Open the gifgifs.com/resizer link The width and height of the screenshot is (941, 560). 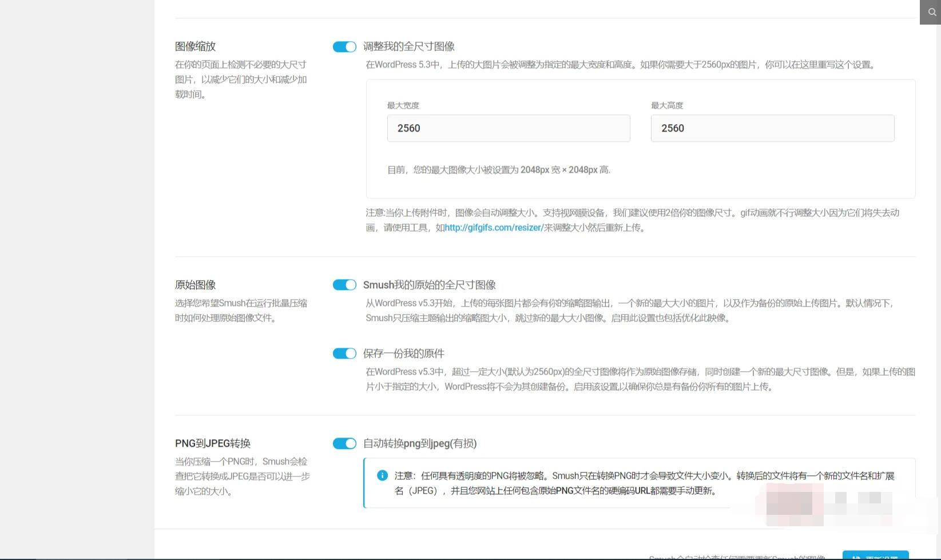tap(494, 228)
